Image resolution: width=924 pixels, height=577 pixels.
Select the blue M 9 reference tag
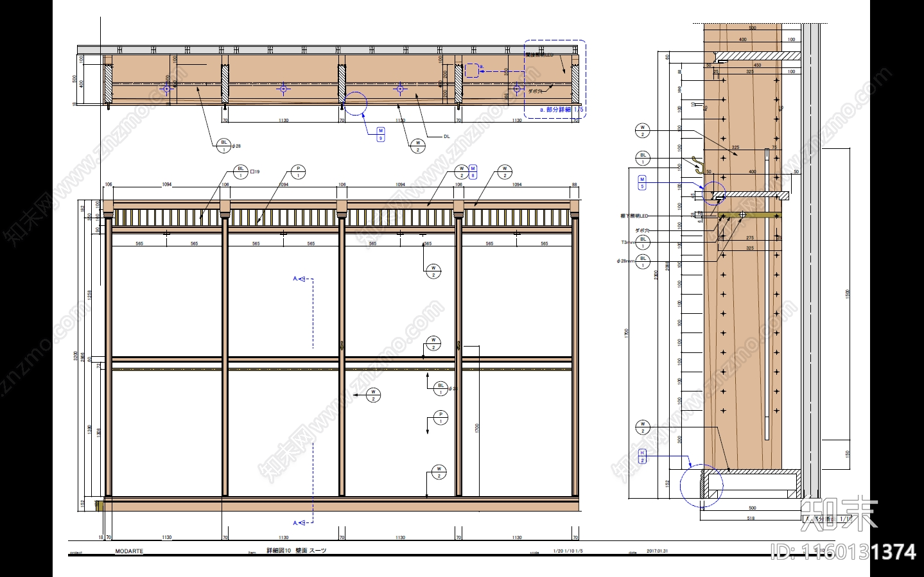[381, 135]
